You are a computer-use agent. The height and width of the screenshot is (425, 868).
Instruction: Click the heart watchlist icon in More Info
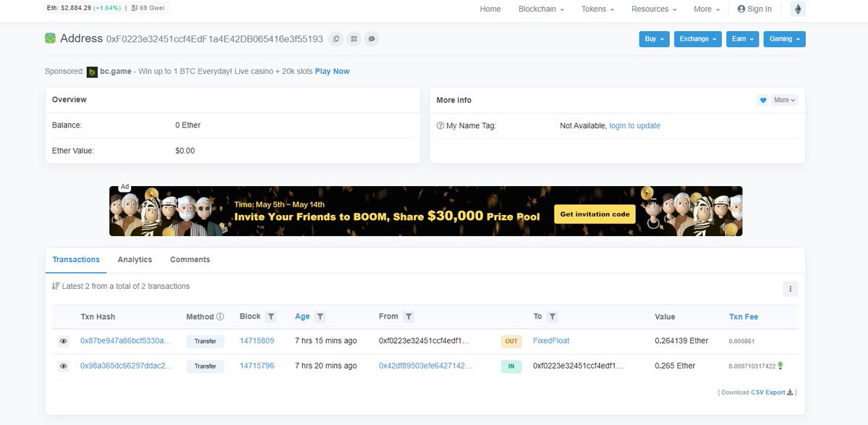pyautogui.click(x=763, y=100)
